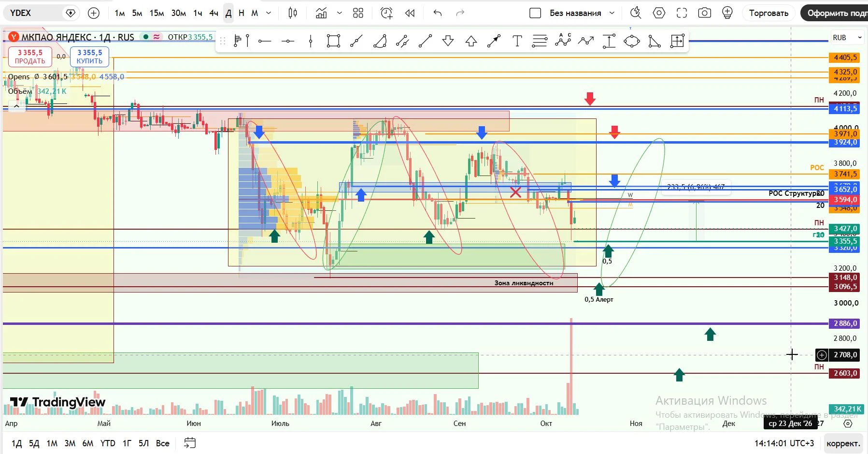Open the ideas lightbulb icon
The image size is (868, 454).
click(x=727, y=13)
